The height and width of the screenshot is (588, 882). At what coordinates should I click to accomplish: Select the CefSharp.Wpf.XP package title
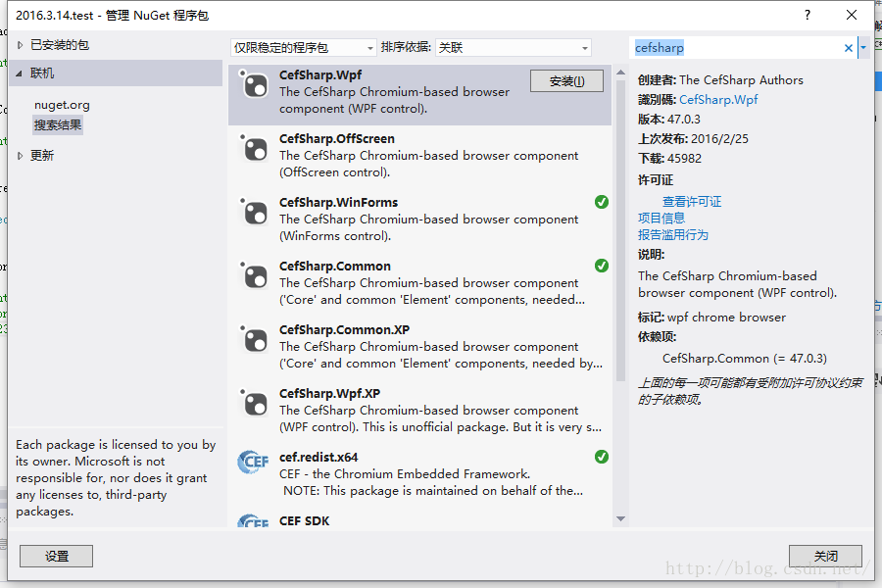point(329,393)
